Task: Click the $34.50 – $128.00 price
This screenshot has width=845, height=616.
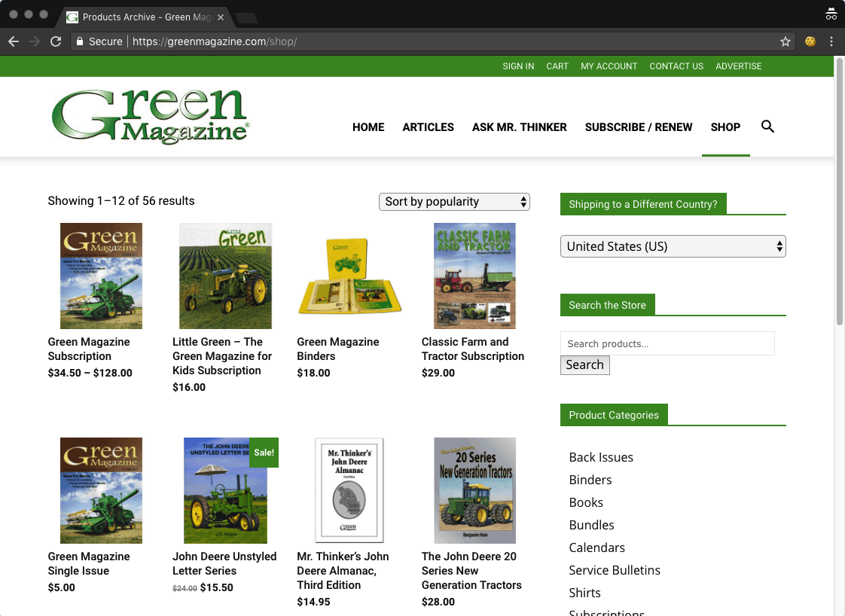Action: pyautogui.click(x=90, y=373)
